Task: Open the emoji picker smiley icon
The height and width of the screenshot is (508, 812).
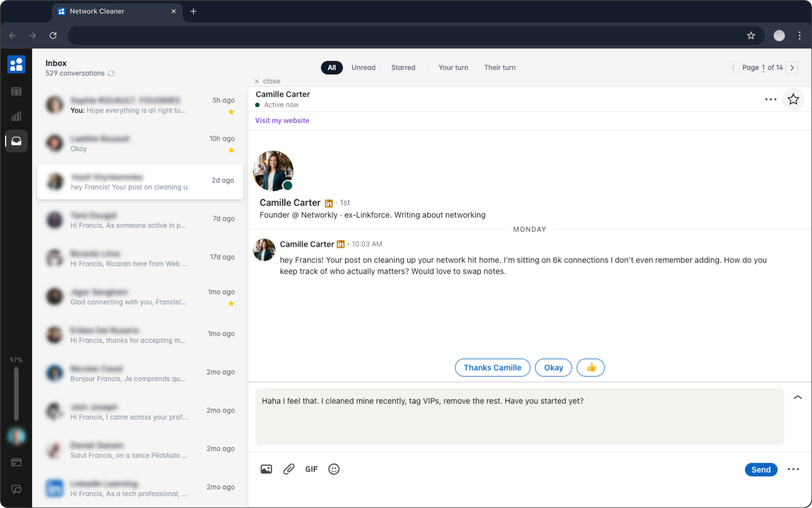Action: pyautogui.click(x=334, y=469)
